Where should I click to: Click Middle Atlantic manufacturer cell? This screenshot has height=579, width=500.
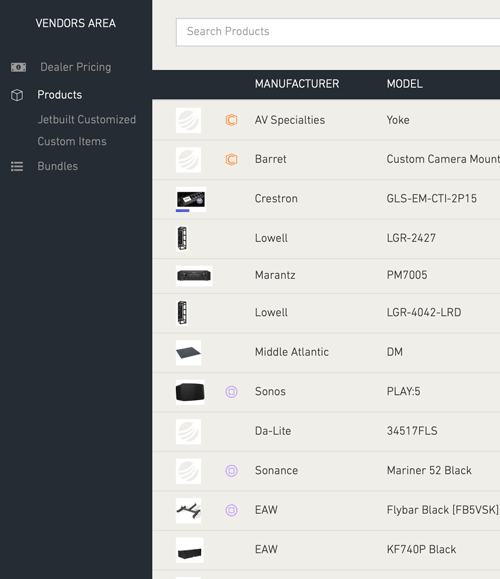[x=292, y=352]
